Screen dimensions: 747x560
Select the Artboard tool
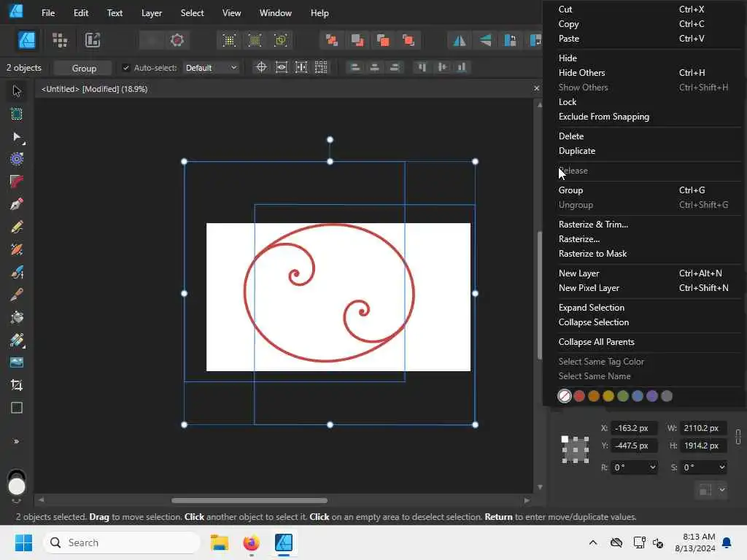(17, 114)
